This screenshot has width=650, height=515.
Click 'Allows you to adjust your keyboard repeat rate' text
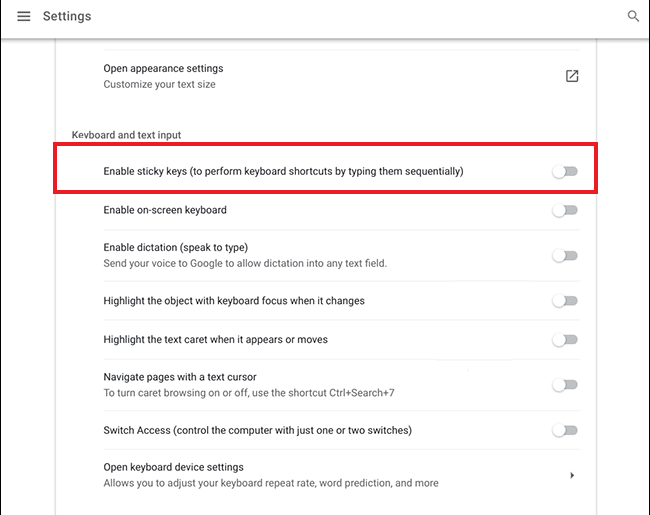coord(271,483)
